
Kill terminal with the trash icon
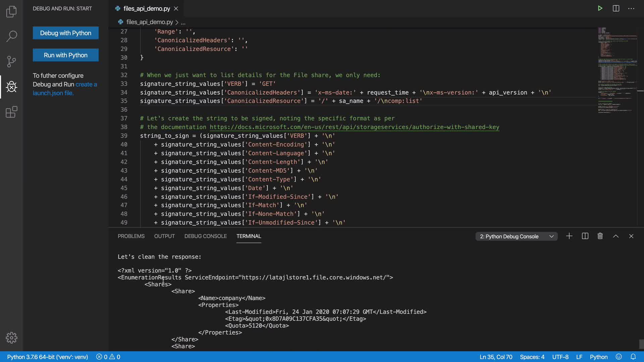coord(600,236)
